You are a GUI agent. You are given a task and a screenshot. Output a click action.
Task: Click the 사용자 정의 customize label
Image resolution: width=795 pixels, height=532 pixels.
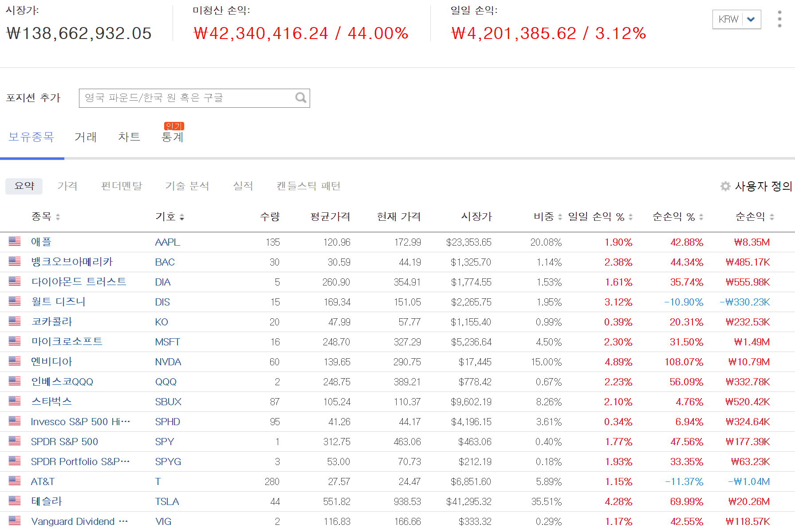[x=764, y=186]
